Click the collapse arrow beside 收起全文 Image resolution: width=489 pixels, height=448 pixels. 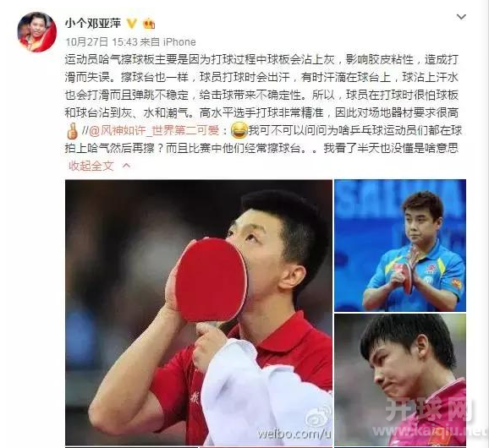(x=126, y=166)
